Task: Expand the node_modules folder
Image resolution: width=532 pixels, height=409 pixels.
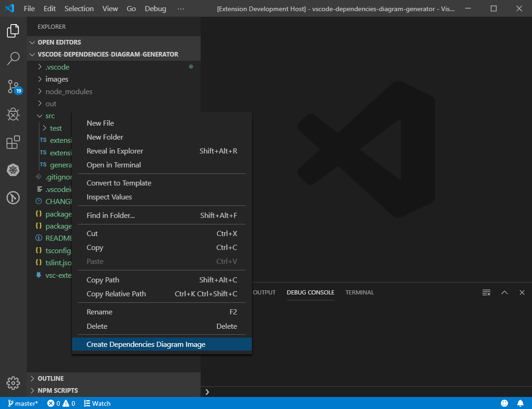Action: coord(114,91)
